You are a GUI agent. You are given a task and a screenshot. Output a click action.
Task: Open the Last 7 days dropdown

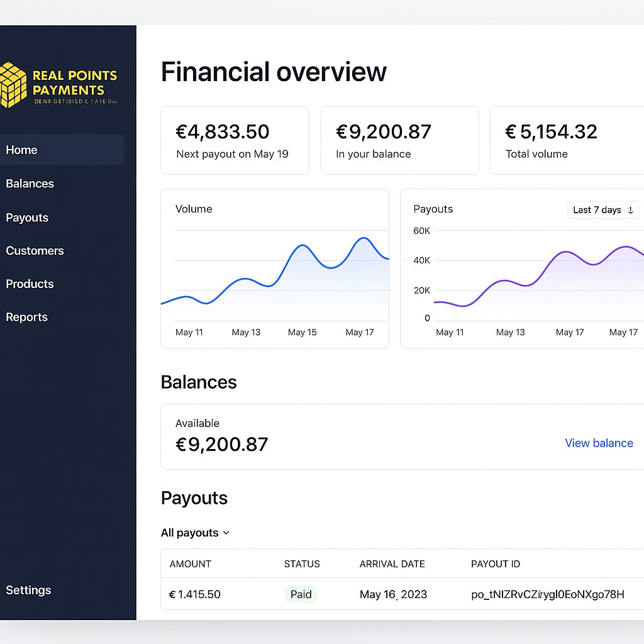click(602, 210)
